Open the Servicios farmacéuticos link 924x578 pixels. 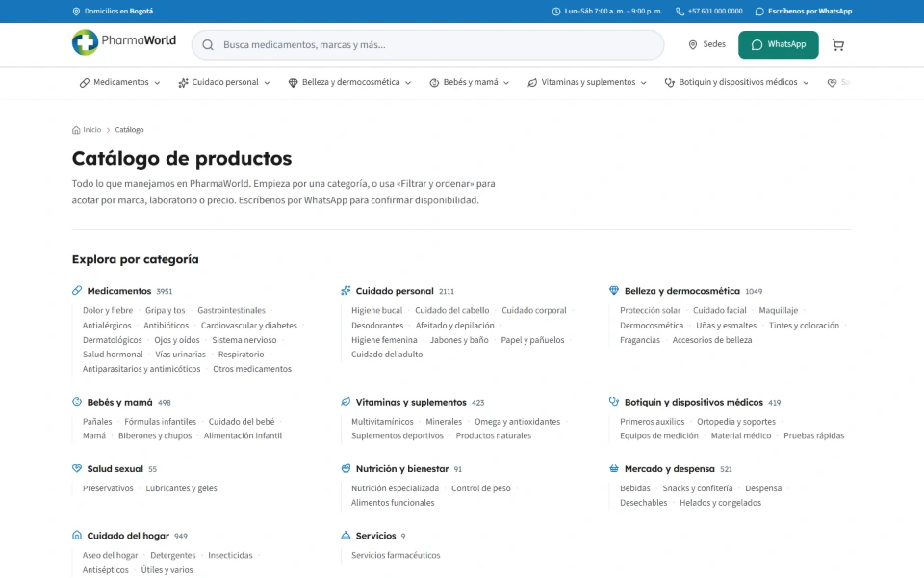click(396, 555)
